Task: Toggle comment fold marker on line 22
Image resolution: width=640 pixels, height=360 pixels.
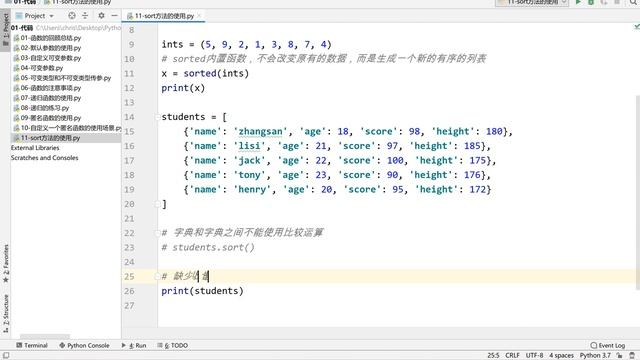Action: click(x=158, y=233)
